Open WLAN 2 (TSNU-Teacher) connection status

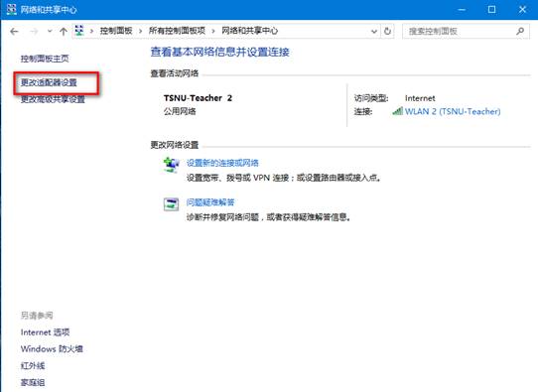(x=453, y=111)
